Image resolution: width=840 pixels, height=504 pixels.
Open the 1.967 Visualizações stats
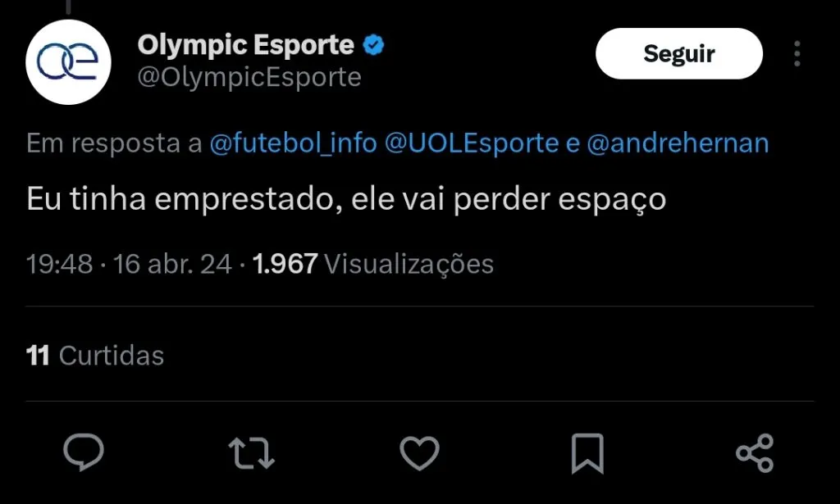[x=373, y=264]
